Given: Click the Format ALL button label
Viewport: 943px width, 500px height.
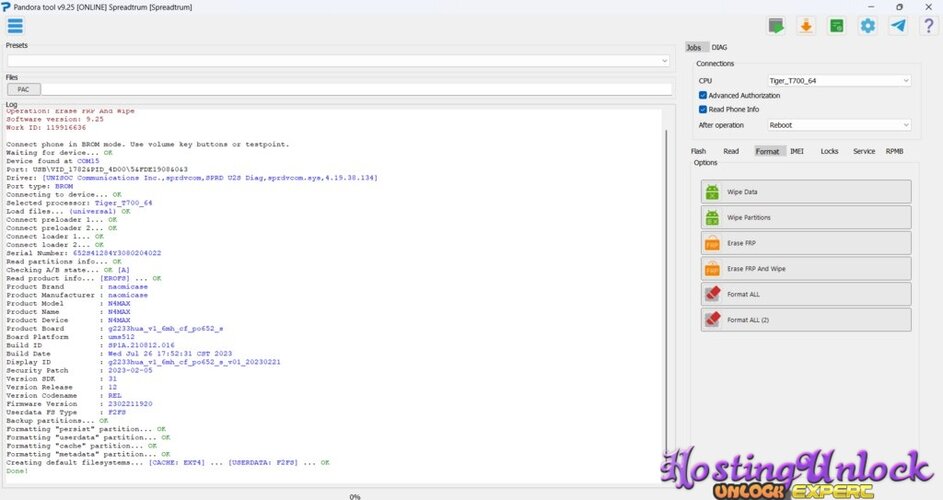Looking at the screenshot, I should (x=743, y=294).
